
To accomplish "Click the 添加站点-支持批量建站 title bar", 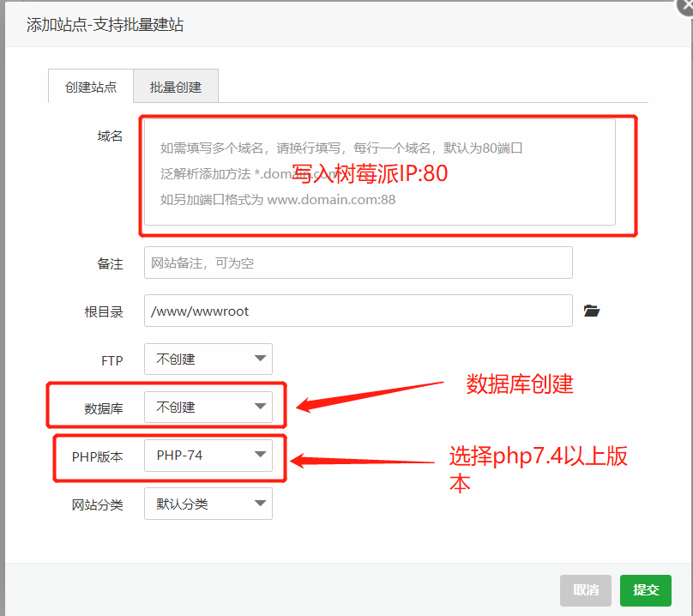I will (103, 24).
